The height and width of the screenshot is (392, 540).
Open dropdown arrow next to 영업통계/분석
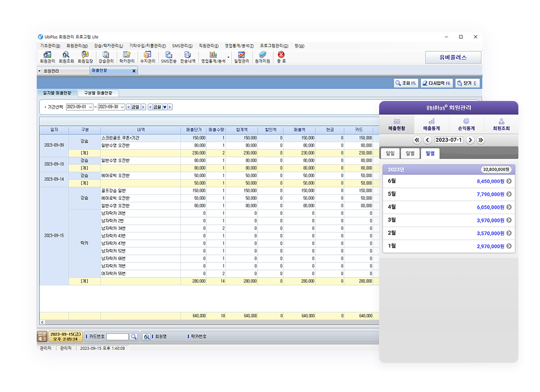click(x=228, y=57)
